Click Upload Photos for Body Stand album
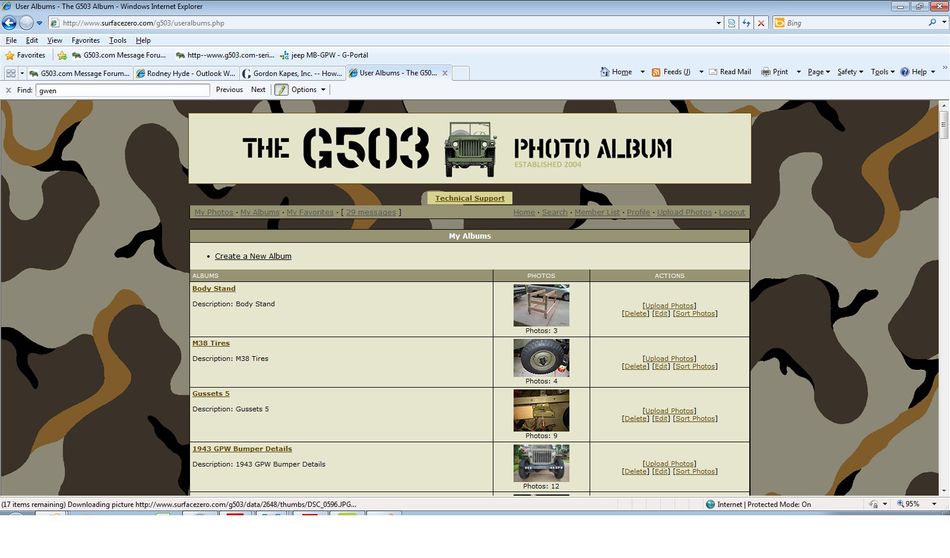Viewport: 950px width, 558px height. [669, 306]
